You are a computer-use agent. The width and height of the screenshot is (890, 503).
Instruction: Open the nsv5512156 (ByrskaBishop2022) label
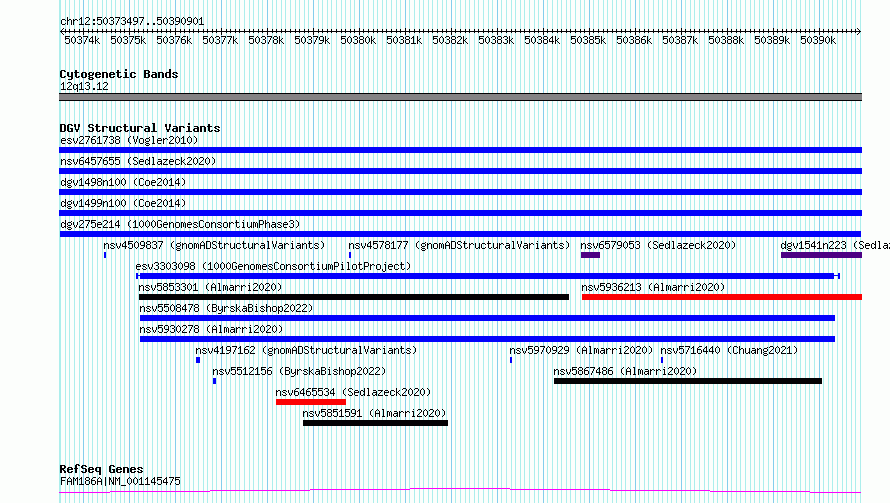(x=299, y=371)
